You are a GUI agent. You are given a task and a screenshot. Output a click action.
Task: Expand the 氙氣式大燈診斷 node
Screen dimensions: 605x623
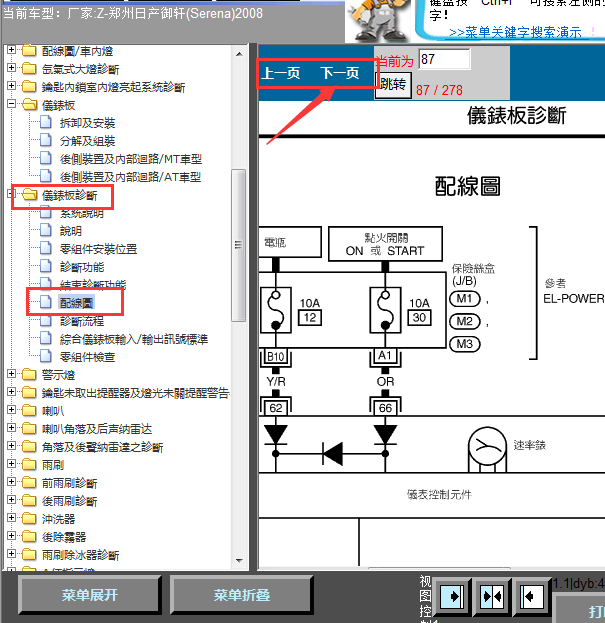point(12,68)
